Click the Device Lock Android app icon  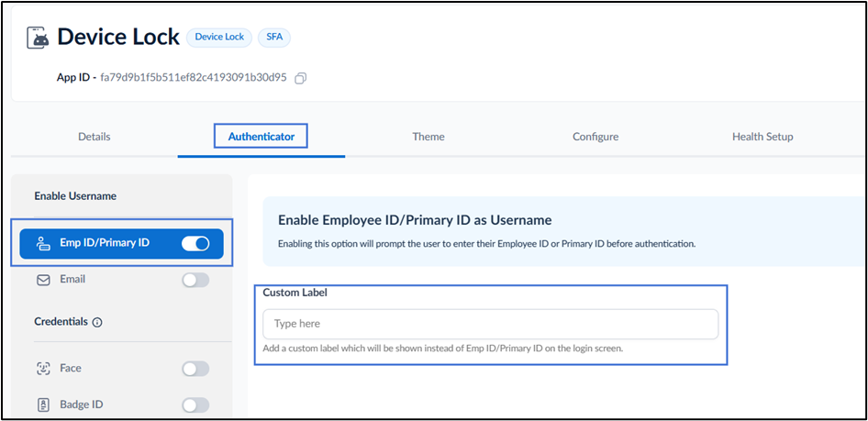click(39, 38)
